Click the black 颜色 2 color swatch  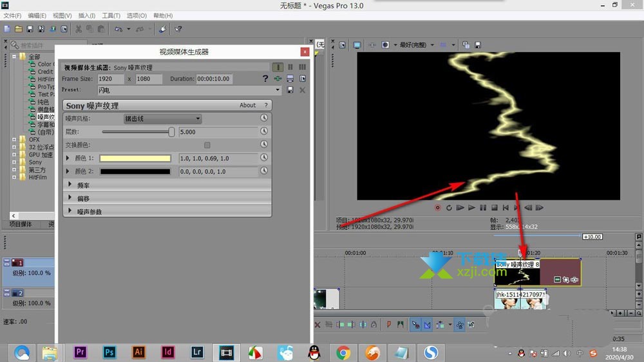click(135, 171)
